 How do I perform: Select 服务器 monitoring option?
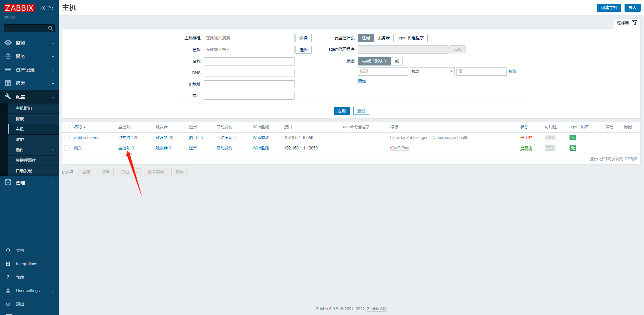[x=383, y=38]
